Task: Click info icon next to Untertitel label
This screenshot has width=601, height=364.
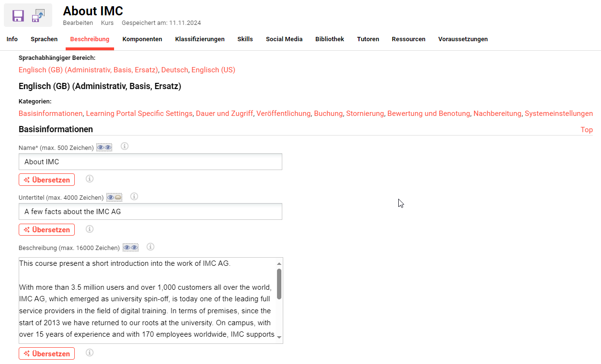Action: point(134,196)
